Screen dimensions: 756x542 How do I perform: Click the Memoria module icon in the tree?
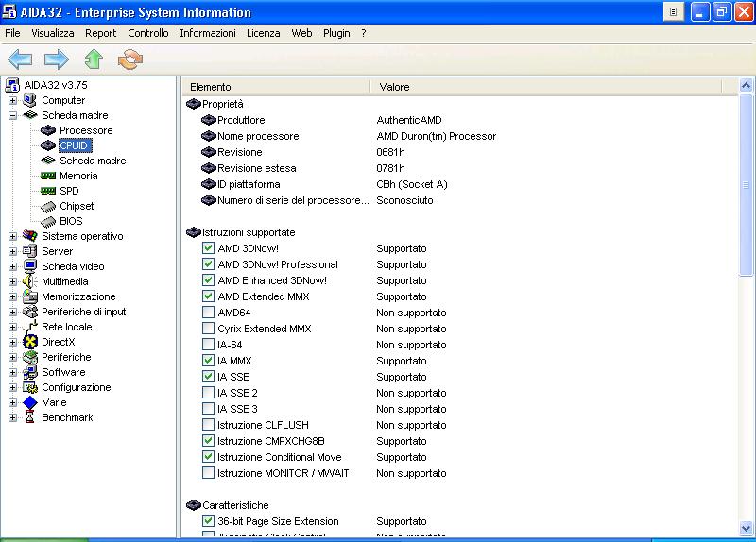tap(48, 176)
